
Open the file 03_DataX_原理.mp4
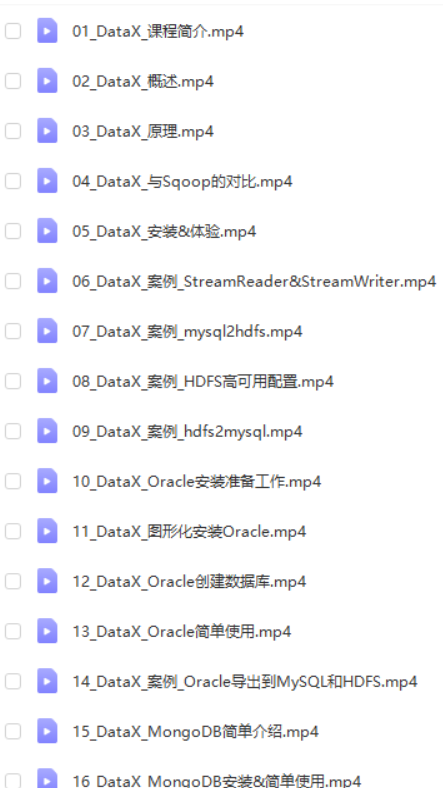pyautogui.click(x=143, y=132)
